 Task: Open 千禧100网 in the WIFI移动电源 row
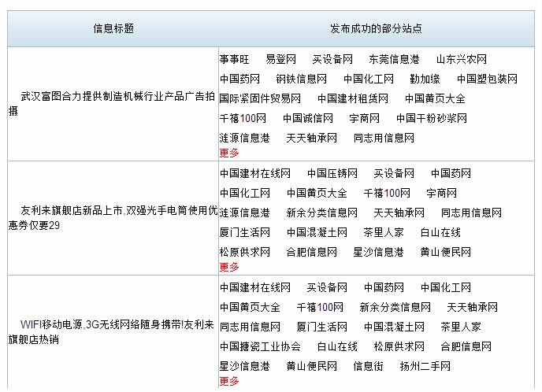coord(320,307)
